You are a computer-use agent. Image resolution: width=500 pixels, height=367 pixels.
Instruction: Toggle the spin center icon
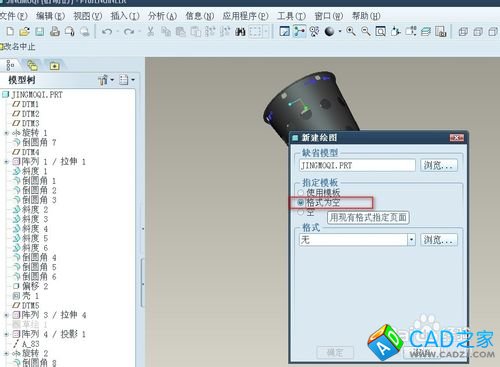[x=300, y=32]
